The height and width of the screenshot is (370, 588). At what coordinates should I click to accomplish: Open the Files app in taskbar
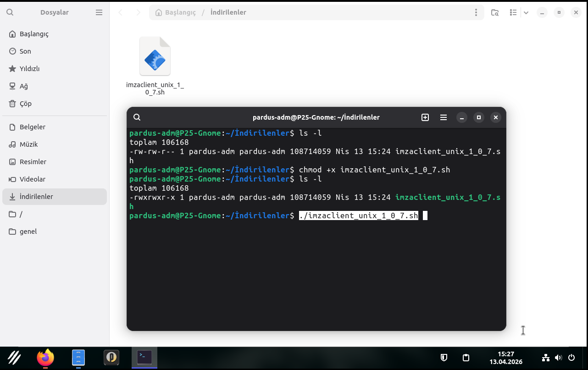78,358
